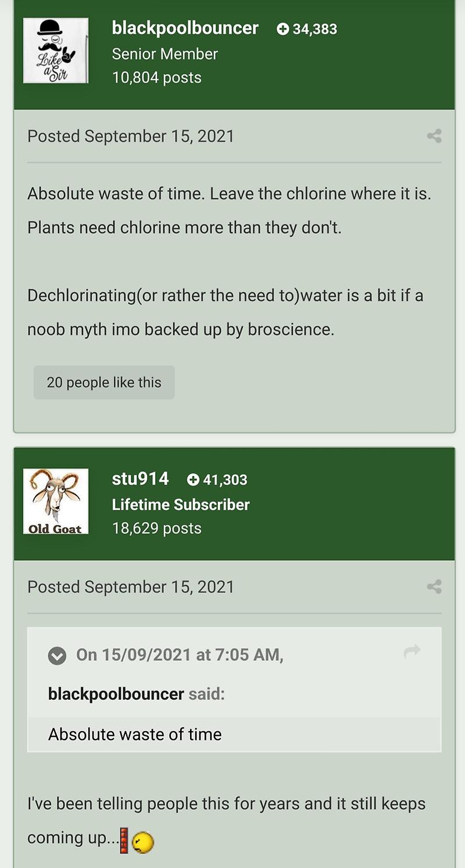The height and width of the screenshot is (868, 465).
Task: Click blackpoolbouncer's Like a Sir avatar
Action: coord(56,51)
